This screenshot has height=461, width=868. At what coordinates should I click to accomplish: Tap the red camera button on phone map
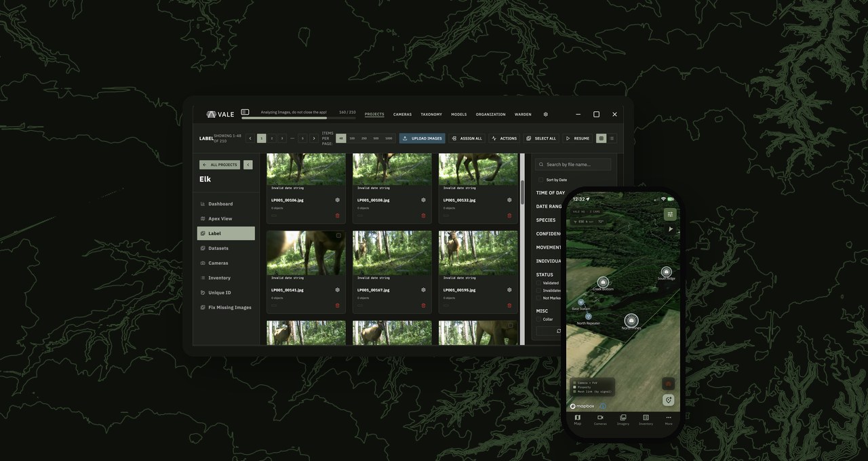coord(669,384)
